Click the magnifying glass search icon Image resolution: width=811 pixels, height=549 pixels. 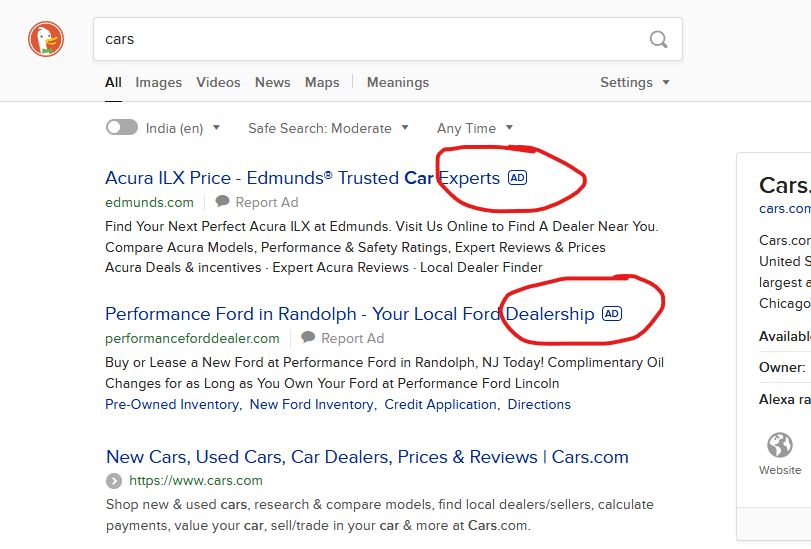coord(658,39)
